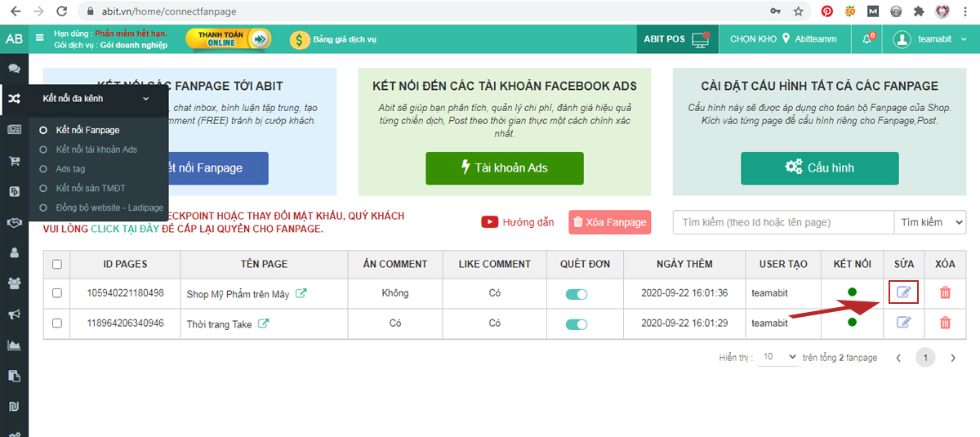
Task: Click connected green dot for Shop Mỹ Phẩm
Action: click(x=853, y=292)
